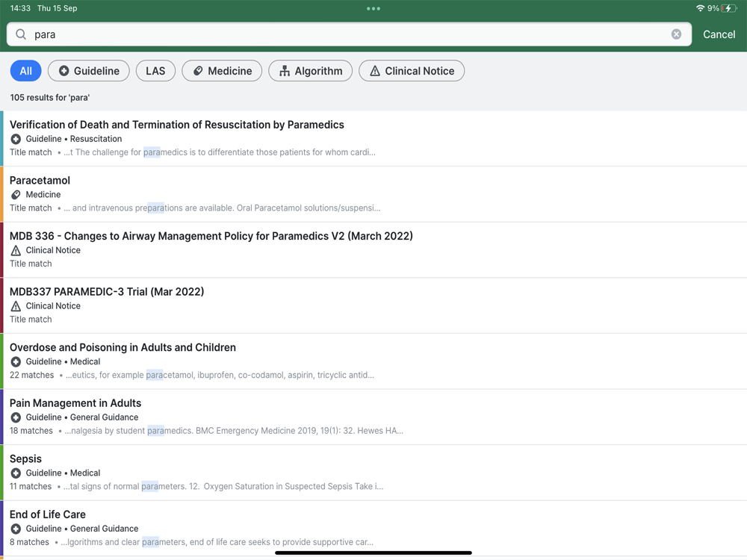Filter results by LAS
Image resolution: width=747 pixels, height=560 pixels.
tap(155, 71)
